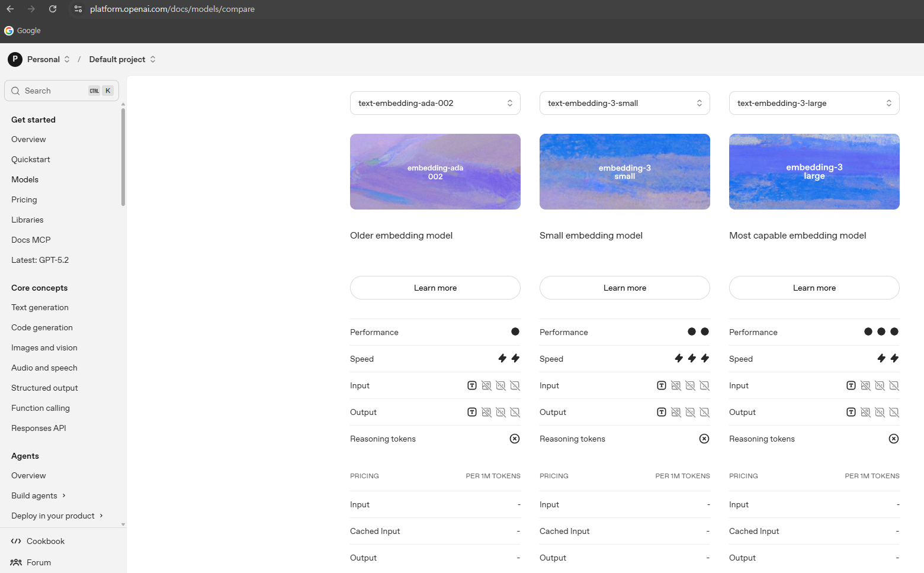
Task: Click embedding-3 large thumbnail image
Action: coord(814,172)
